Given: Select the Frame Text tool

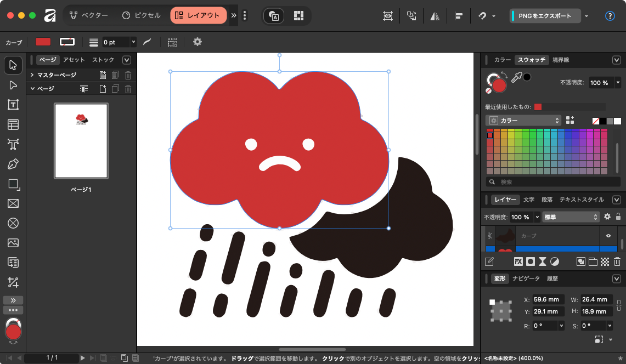Looking at the screenshot, I should click(x=13, y=105).
